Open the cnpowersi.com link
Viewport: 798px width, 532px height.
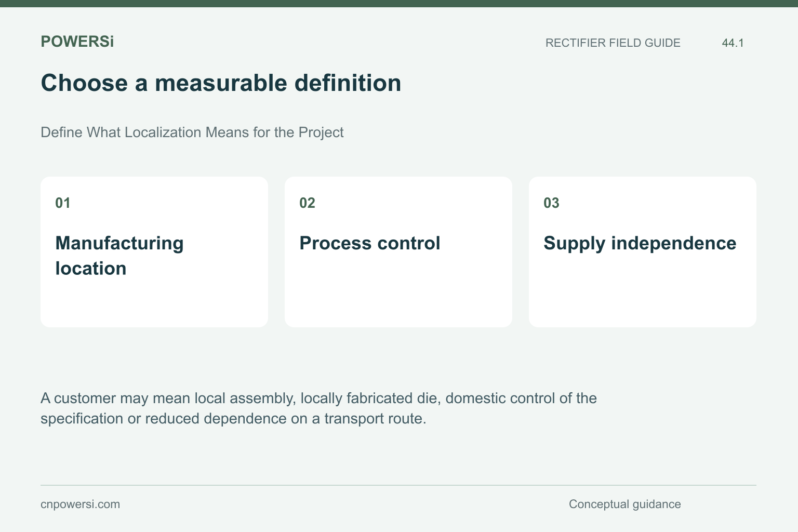[80, 504]
